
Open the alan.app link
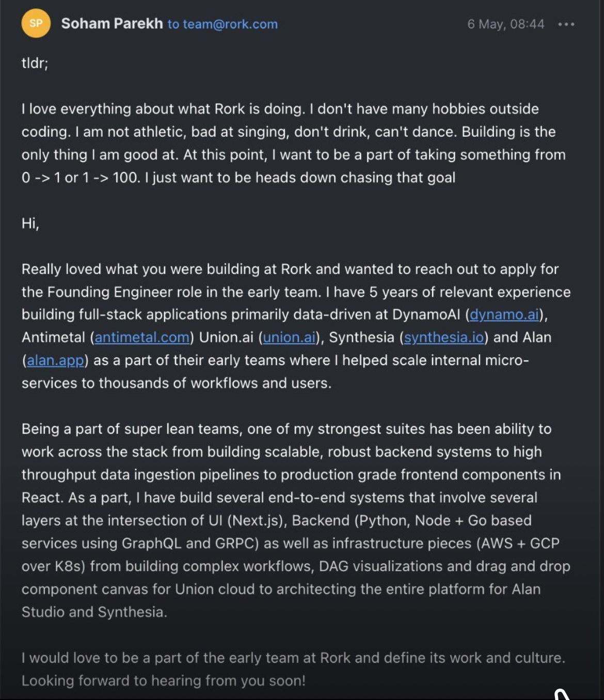tap(55, 360)
